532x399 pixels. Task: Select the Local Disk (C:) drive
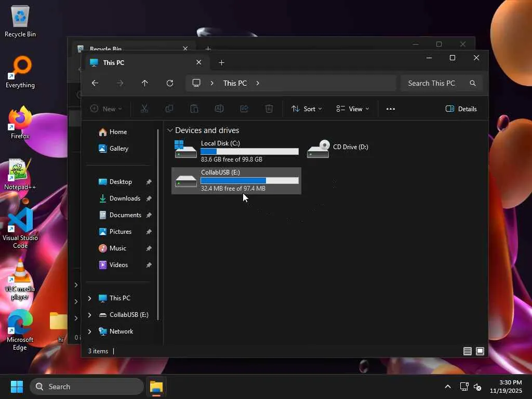click(x=236, y=151)
